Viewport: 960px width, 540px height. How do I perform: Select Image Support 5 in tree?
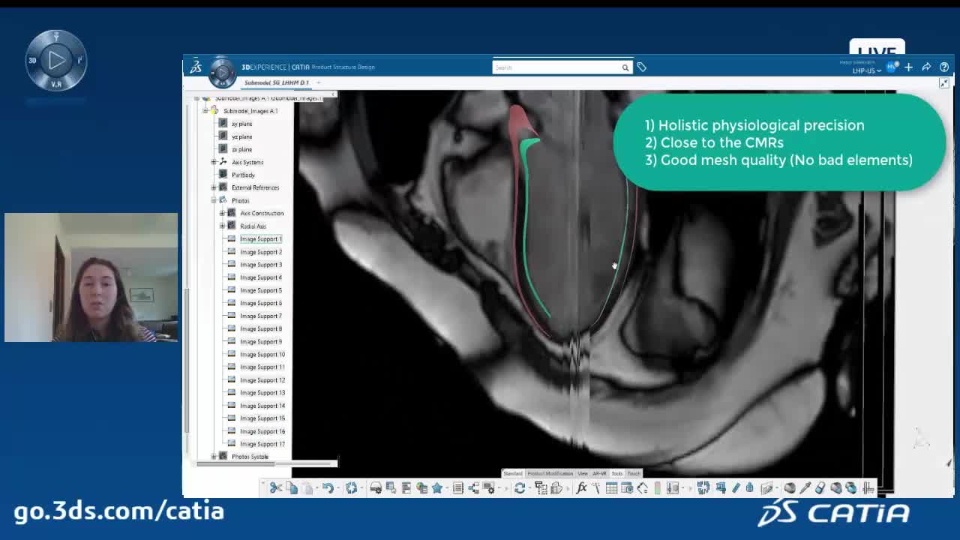[x=261, y=290]
